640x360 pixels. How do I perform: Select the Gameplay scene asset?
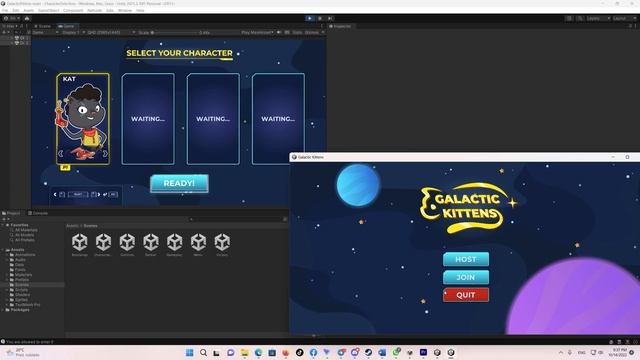click(174, 245)
